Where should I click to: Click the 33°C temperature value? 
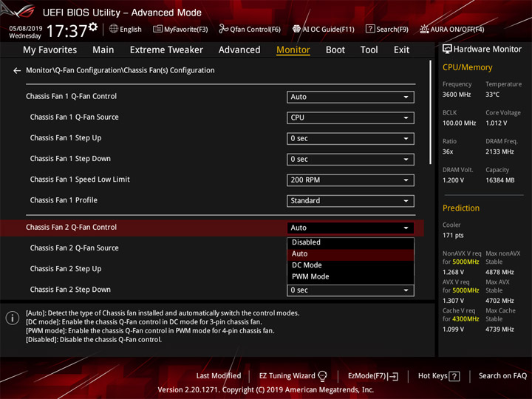[x=492, y=95]
